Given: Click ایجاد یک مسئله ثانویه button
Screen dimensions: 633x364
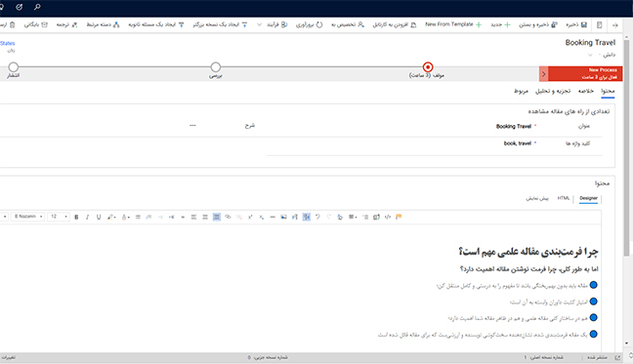Looking at the screenshot, I should point(156,24).
